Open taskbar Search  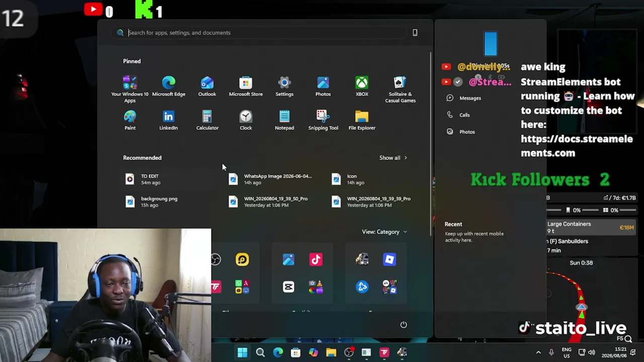tap(260, 352)
